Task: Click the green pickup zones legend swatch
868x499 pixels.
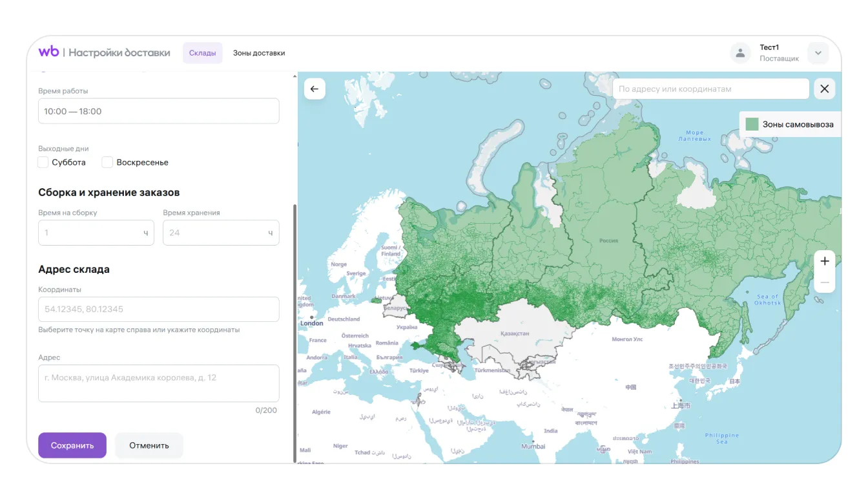Action: coord(752,124)
